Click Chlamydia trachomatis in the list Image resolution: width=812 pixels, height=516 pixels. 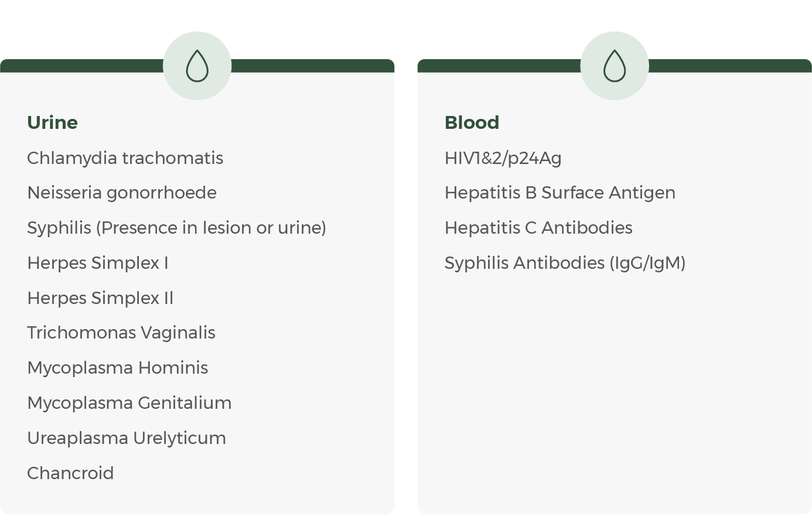tap(125, 158)
